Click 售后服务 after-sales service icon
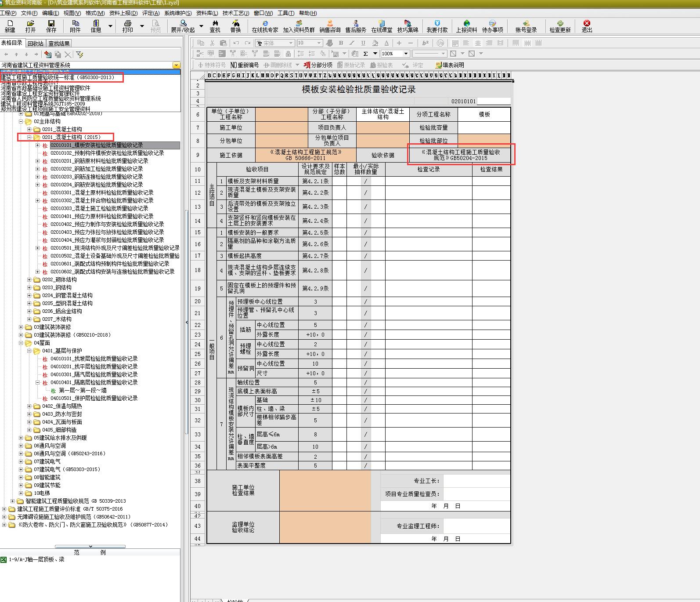Image resolution: width=700 pixels, height=602 pixels. click(x=356, y=26)
